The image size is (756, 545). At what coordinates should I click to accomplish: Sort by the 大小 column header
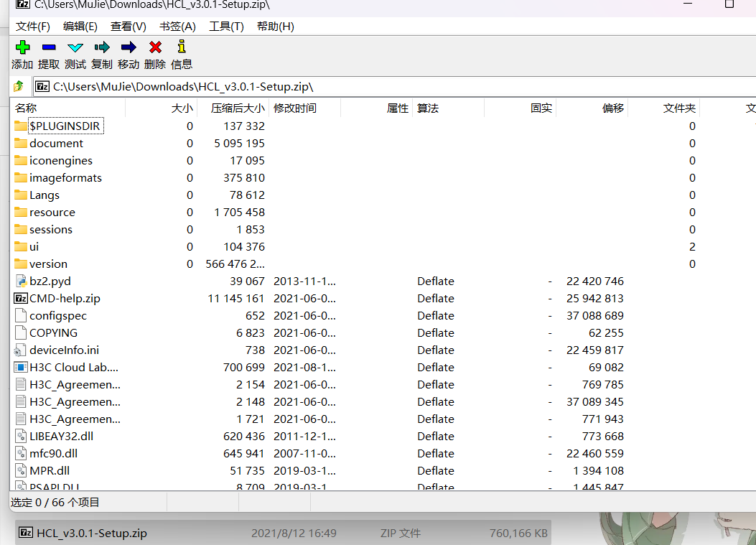pos(162,108)
